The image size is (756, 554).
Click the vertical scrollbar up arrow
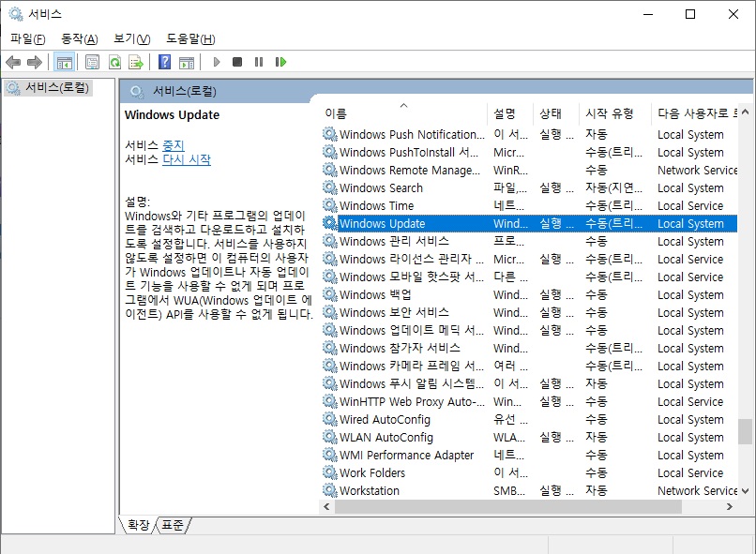745,112
